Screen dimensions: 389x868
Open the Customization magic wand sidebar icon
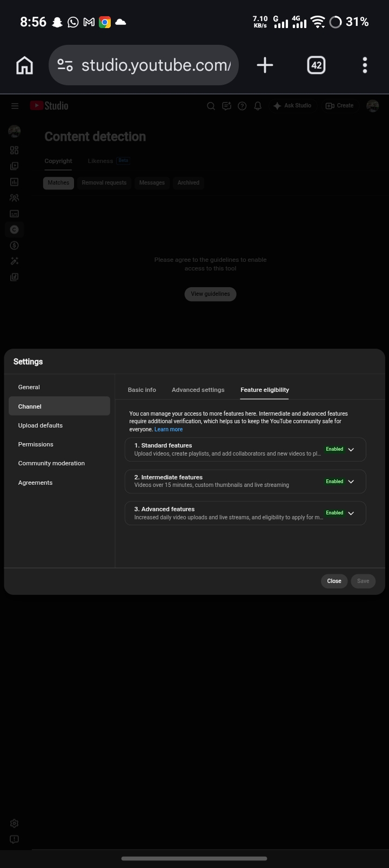click(15, 261)
